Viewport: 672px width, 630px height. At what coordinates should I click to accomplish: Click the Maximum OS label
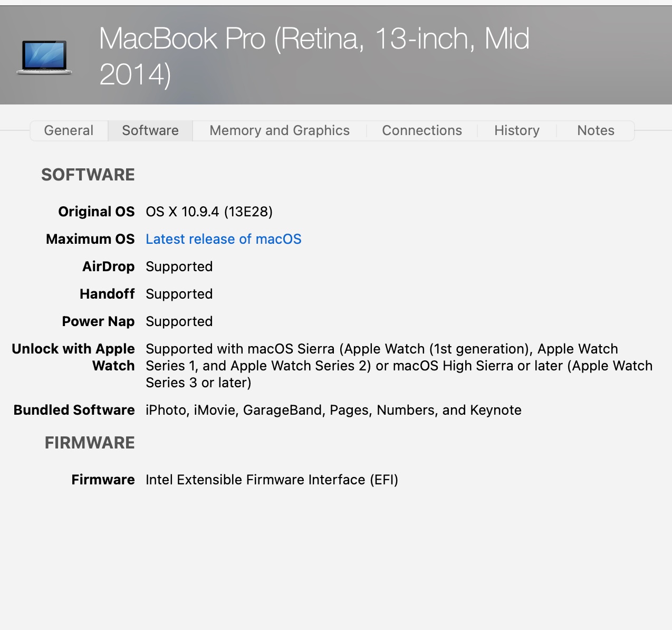click(90, 239)
